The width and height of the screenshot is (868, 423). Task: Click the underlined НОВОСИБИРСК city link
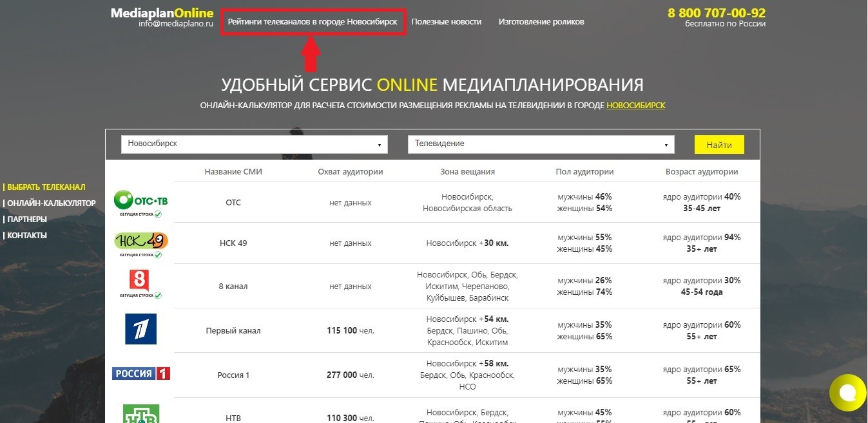636,105
